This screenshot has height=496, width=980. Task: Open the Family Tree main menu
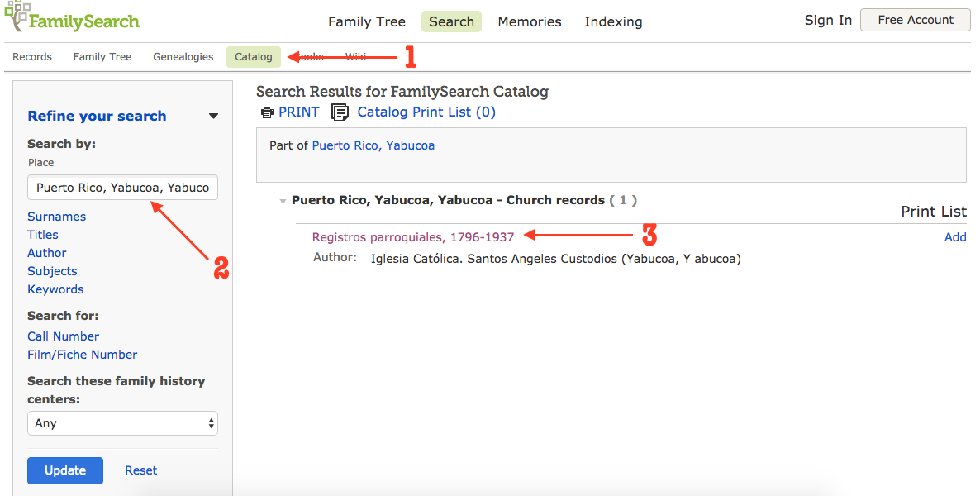pos(367,22)
